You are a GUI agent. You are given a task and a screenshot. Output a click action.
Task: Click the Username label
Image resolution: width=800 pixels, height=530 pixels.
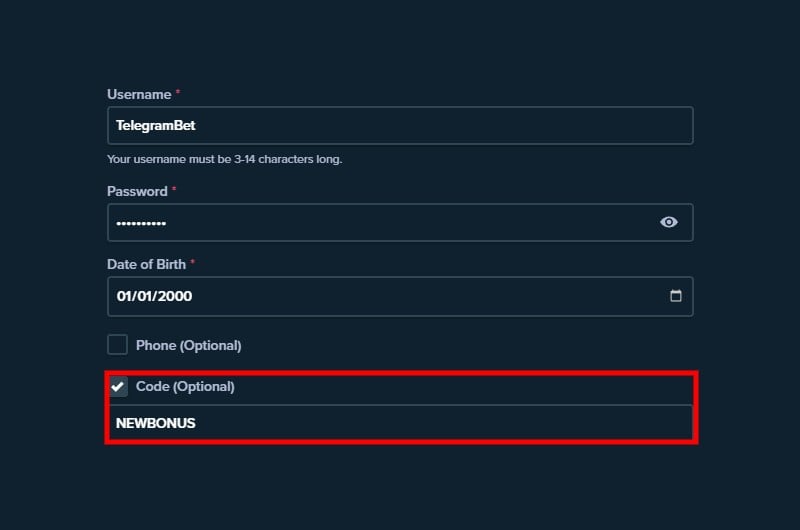click(139, 95)
